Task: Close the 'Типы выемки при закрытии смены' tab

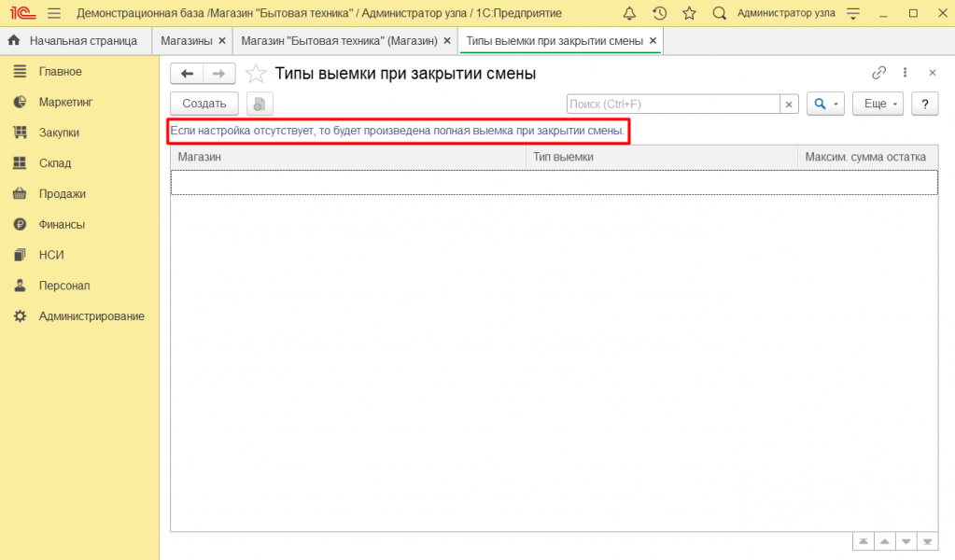Action: [653, 41]
